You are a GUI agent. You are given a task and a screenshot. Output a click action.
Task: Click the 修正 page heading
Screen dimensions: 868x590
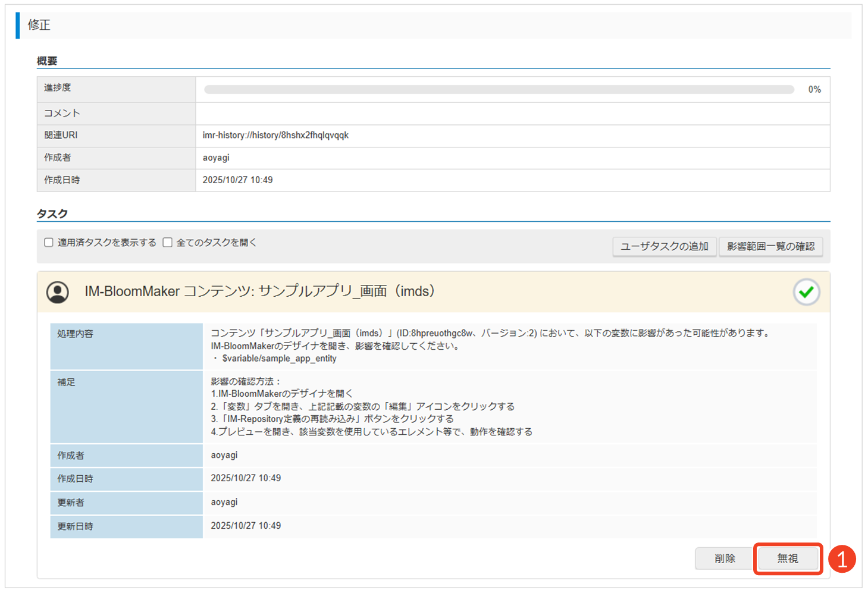tap(39, 25)
